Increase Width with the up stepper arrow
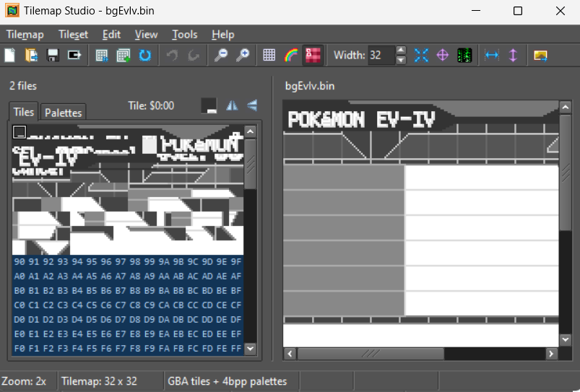Viewport: 580px width, 392px height. pos(402,51)
